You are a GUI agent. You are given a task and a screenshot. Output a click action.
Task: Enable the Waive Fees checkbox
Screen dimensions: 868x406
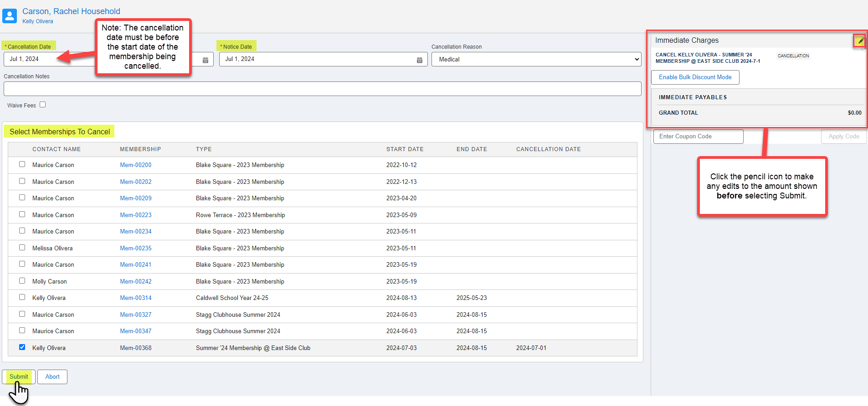(43, 105)
